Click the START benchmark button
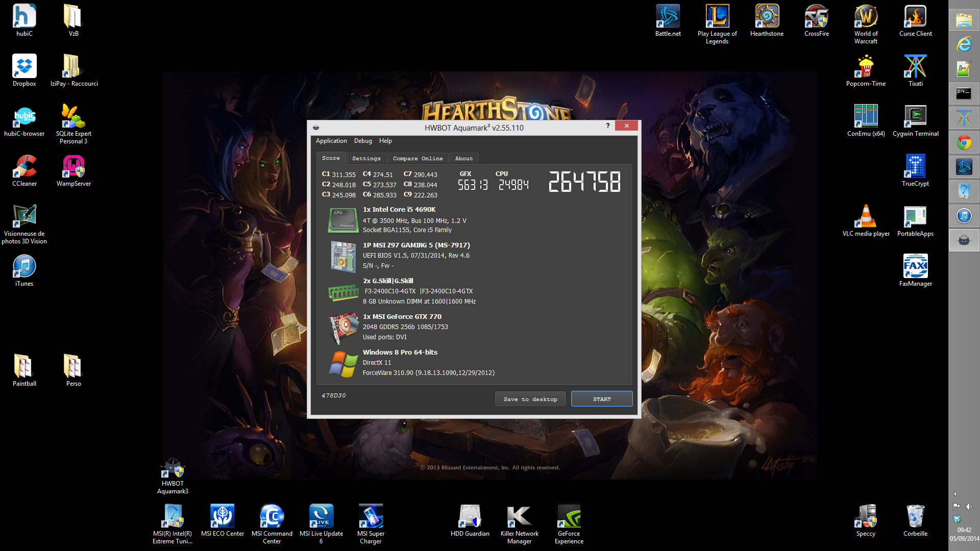980x551 pixels. coord(602,399)
